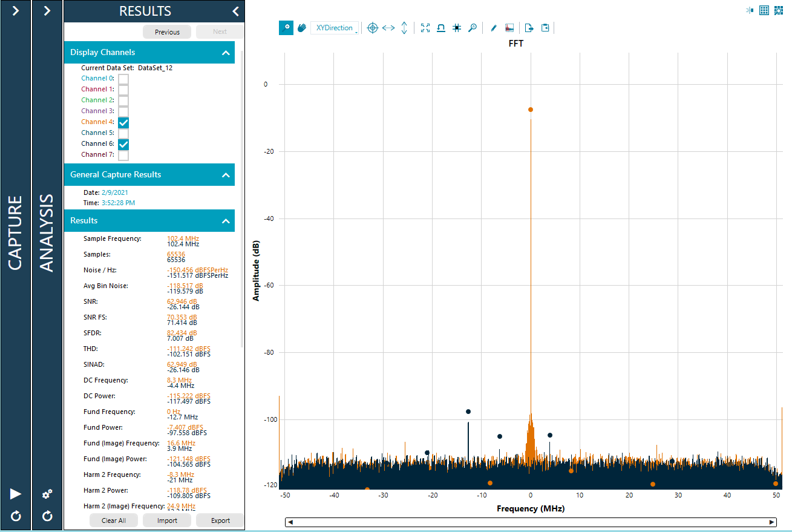Click the Export button
The height and width of the screenshot is (532, 792).
click(220, 521)
